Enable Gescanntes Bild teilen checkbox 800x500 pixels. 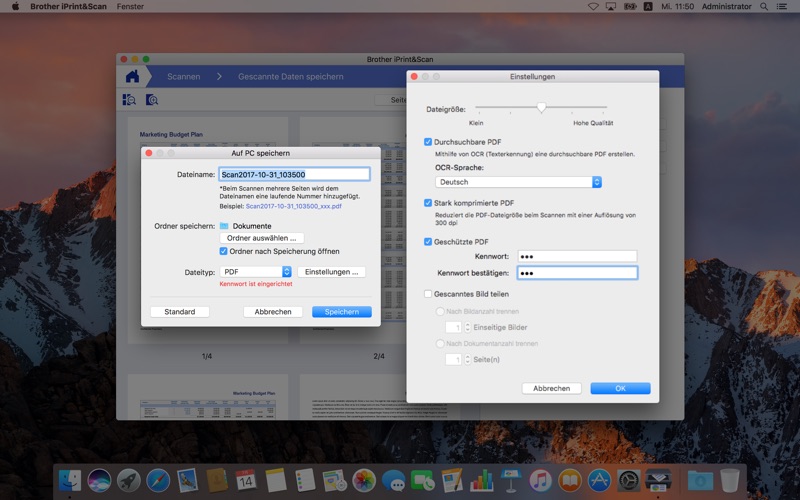coord(428,294)
